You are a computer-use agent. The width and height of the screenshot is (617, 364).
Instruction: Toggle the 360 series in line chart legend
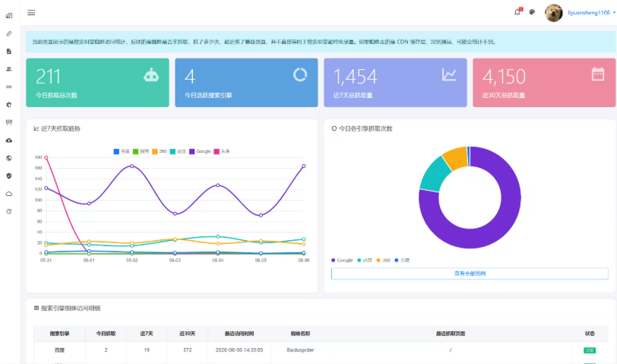[160, 151]
